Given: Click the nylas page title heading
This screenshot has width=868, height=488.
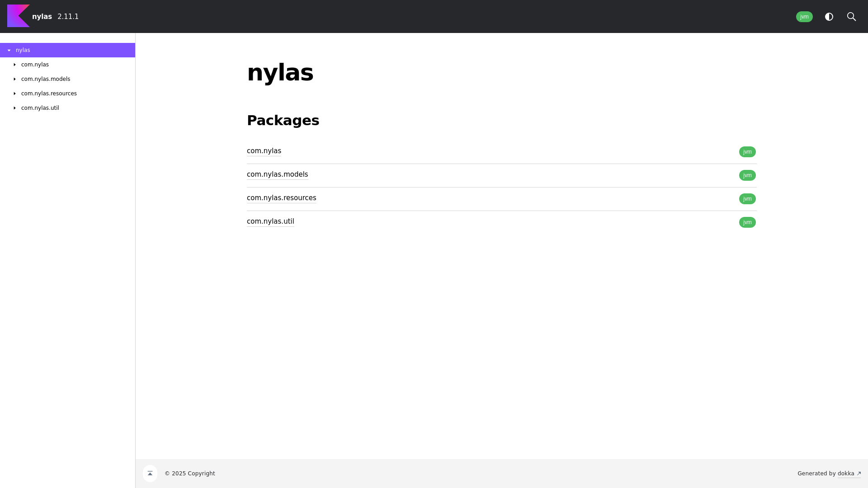Looking at the screenshot, I should point(280,72).
